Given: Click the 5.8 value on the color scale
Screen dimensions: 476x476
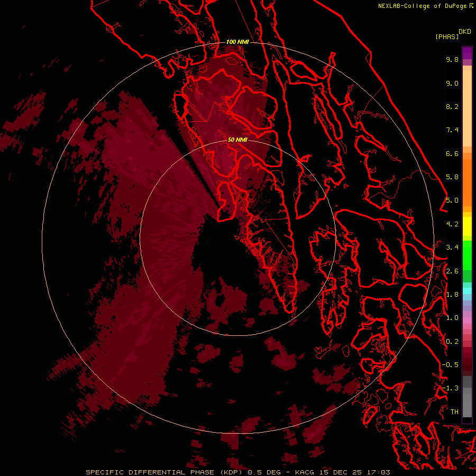Looking at the screenshot, I should click(452, 177).
